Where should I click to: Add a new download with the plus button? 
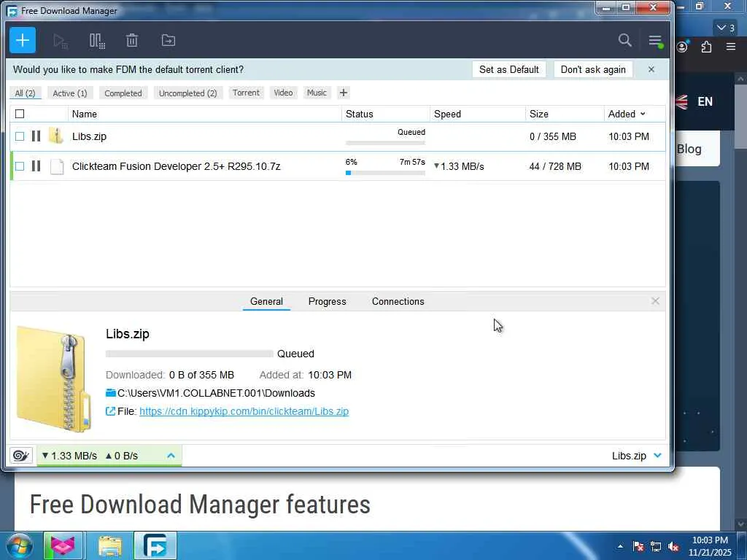[23, 41]
